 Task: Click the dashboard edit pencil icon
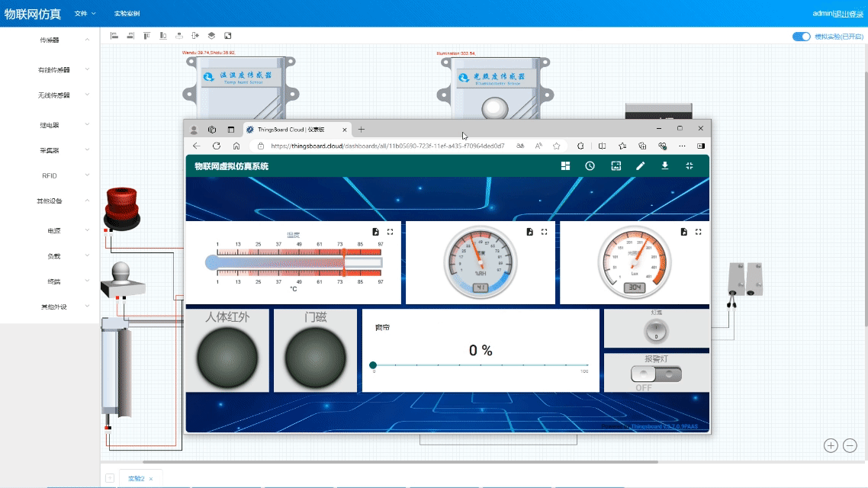640,166
